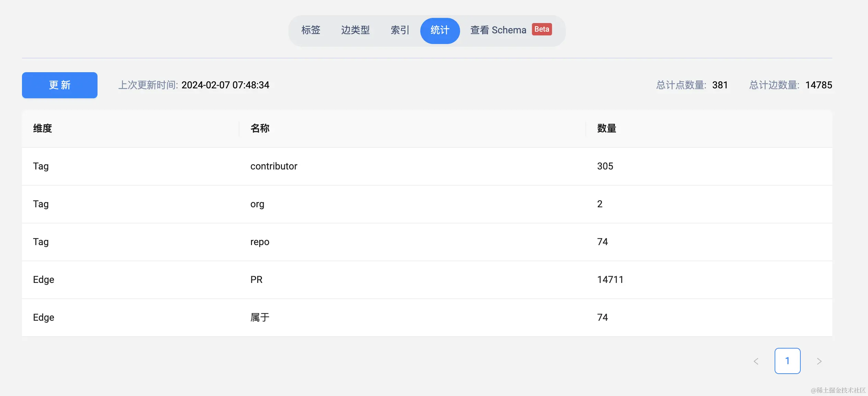Click the PR edge row
Screen dimensions: 868x396
[x=256, y=280]
